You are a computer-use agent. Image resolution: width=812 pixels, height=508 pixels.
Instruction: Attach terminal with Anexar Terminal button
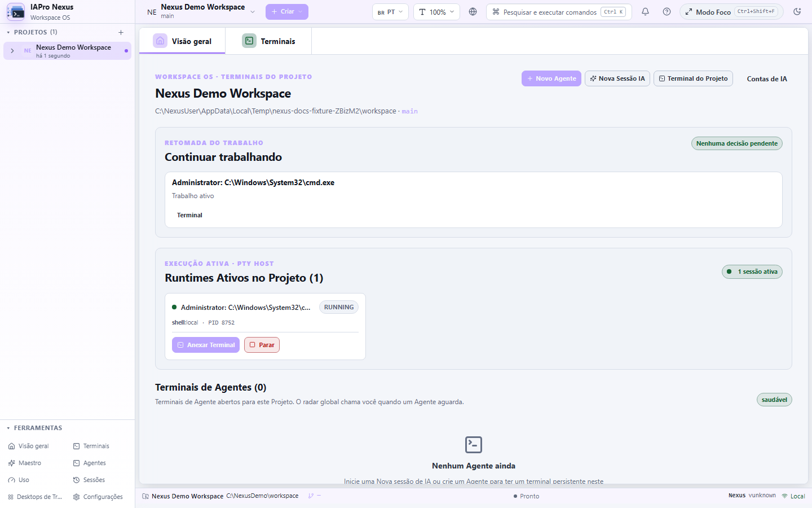pyautogui.click(x=206, y=345)
